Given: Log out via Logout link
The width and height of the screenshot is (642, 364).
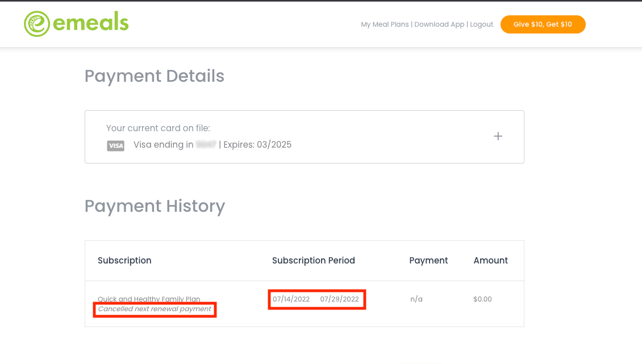Looking at the screenshot, I should [482, 24].
